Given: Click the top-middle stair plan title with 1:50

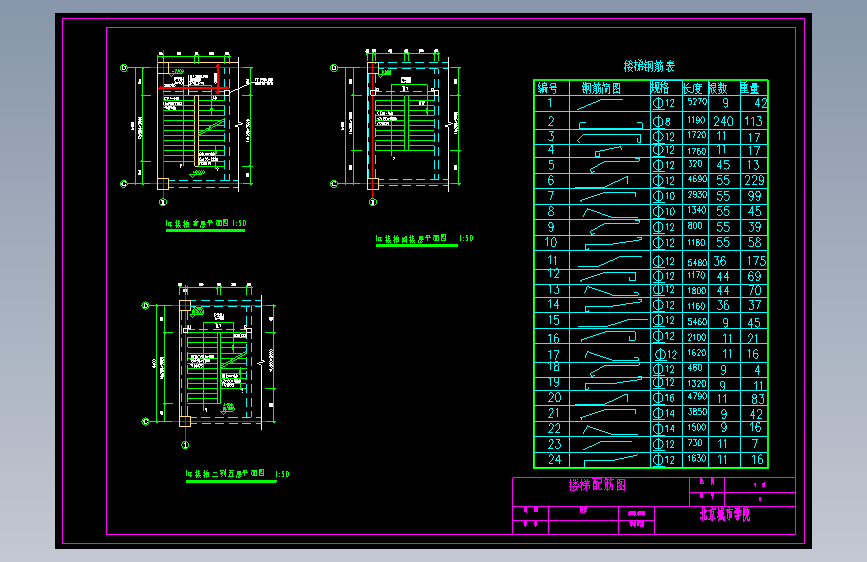Looking at the screenshot, I should [x=424, y=238].
